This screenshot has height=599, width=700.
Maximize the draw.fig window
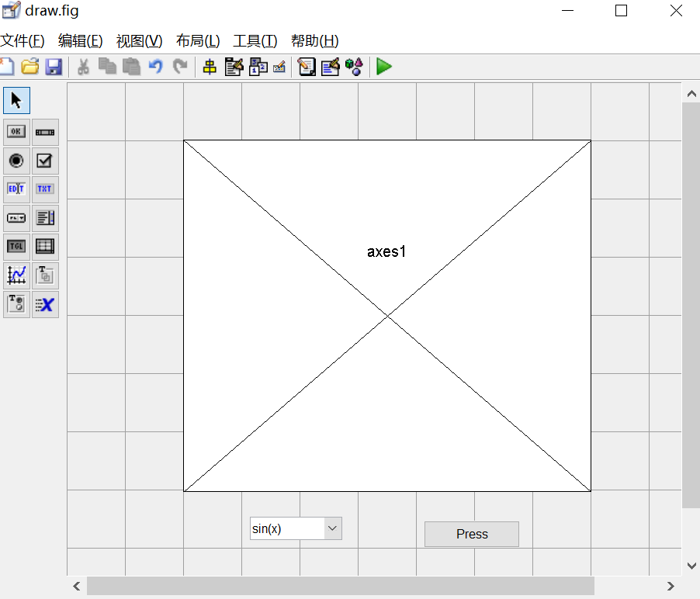(x=621, y=11)
